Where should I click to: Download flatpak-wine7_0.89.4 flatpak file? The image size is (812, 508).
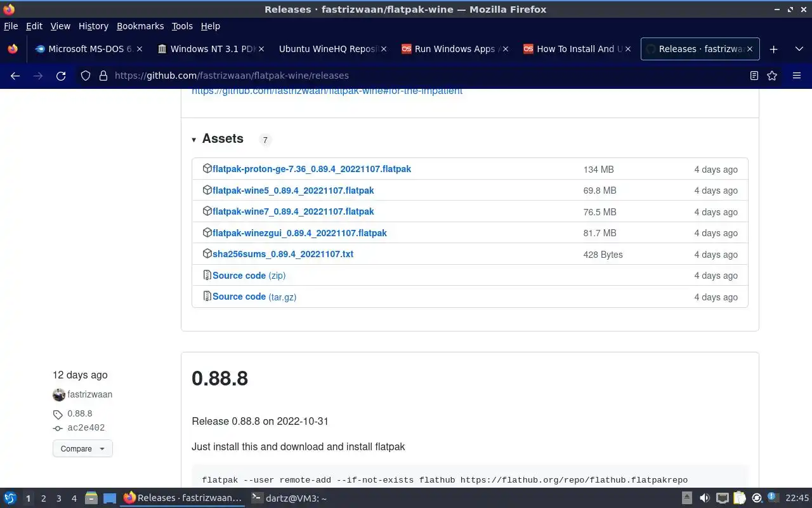[x=293, y=211]
